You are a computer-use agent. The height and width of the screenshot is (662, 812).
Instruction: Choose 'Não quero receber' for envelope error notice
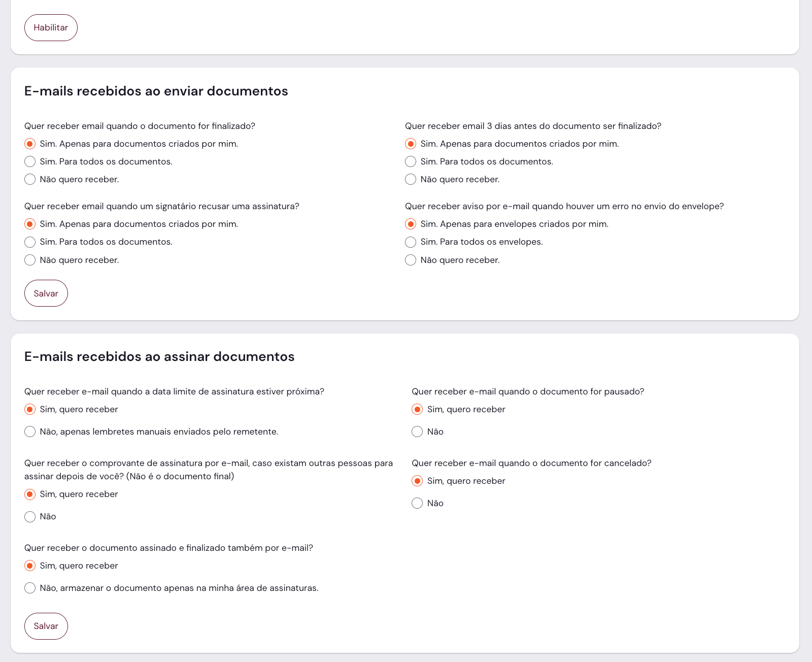(x=411, y=260)
